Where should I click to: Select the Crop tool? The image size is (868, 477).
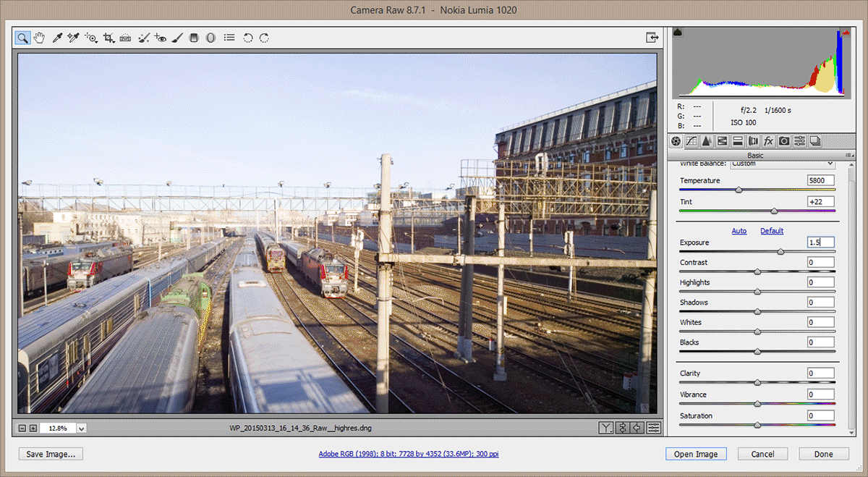click(109, 38)
